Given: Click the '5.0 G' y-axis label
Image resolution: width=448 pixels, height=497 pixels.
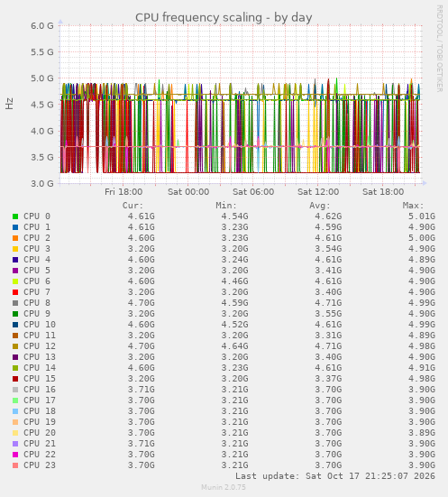Looking at the screenshot, I should tap(42, 78).
